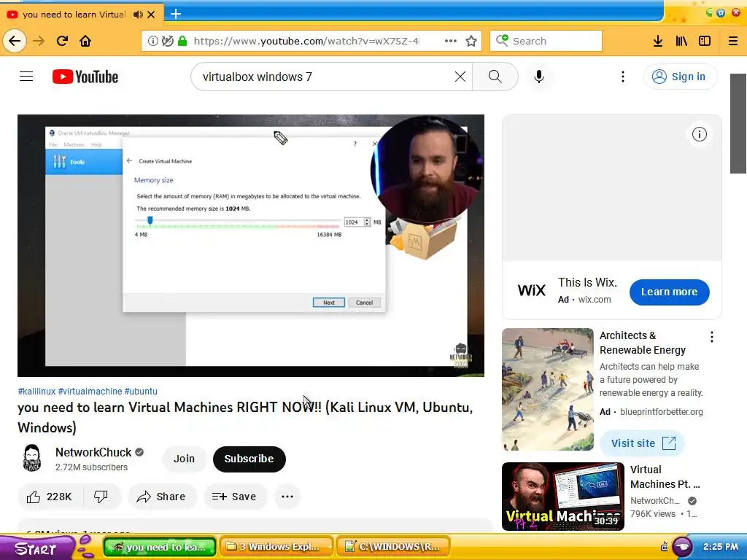Click the green padlock security icon
This screenshot has height=560, width=747.
pyautogui.click(x=182, y=41)
